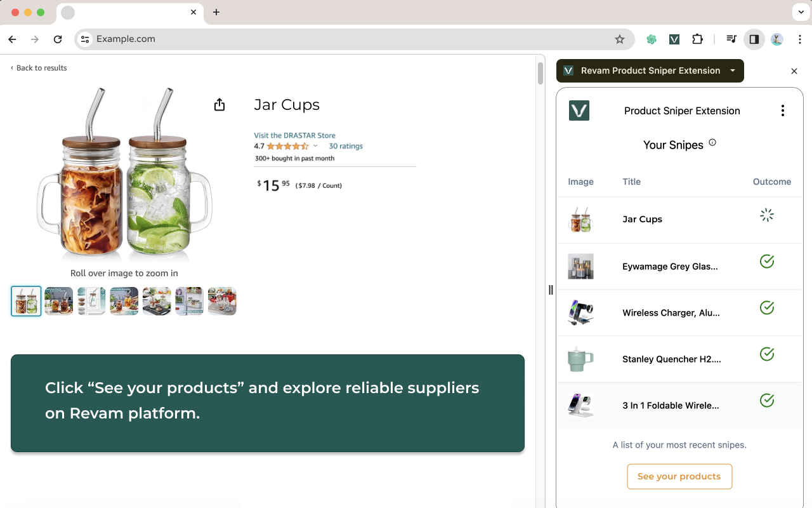Open the green Grammarly icon in the toolbar
Screen dimensions: 812x508
(x=651, y=39)
